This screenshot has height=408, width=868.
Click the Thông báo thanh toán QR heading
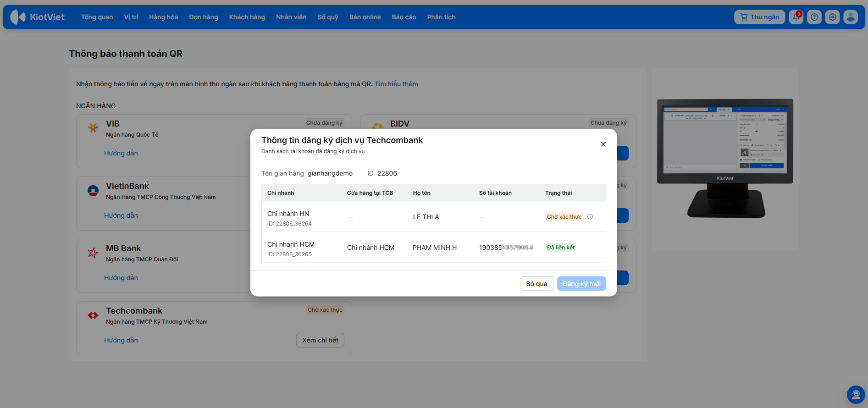click(126, 54)
